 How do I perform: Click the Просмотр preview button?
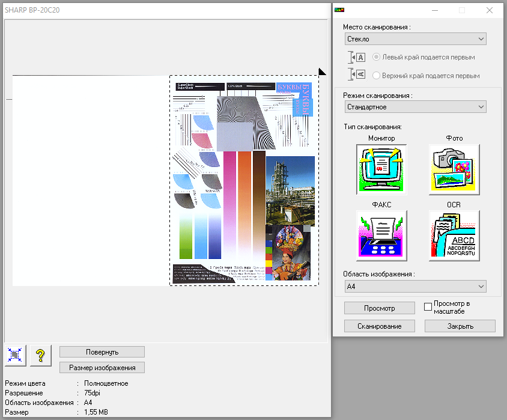(380, 308)
